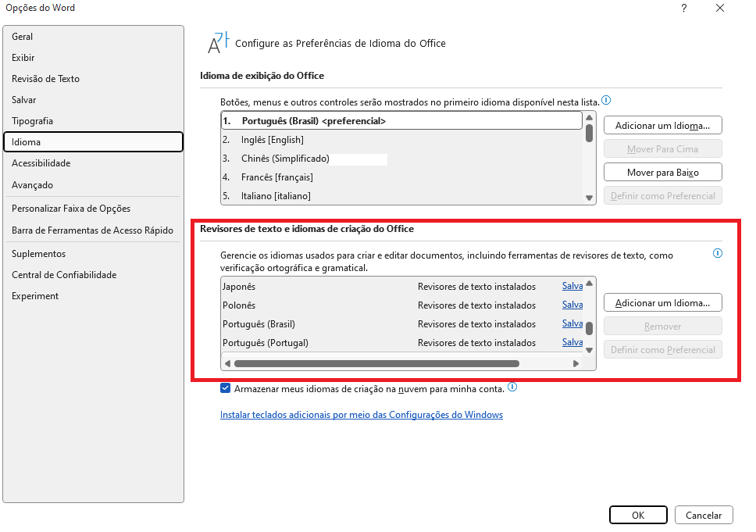Click the horizontal scrollbar thumb in authoring list

tap(376, 364)
